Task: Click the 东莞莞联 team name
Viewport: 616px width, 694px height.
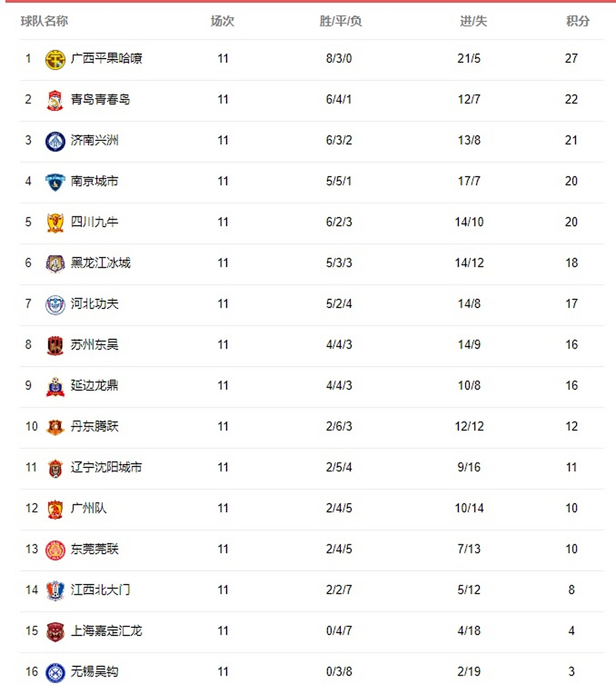Action: tap(94, 549)
